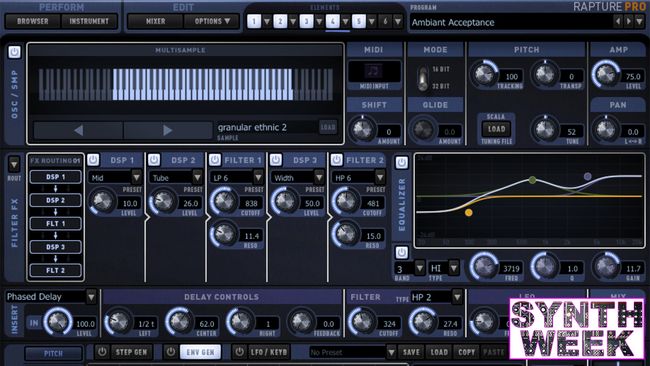Open the Mixer view
This screenshot has width=650, height=366.
155,21
